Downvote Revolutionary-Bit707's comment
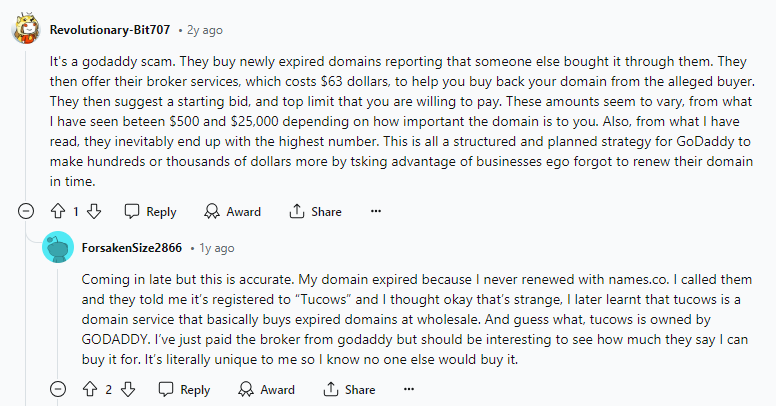This screenshot has height=406, width=776. click(x=95, y=212)
